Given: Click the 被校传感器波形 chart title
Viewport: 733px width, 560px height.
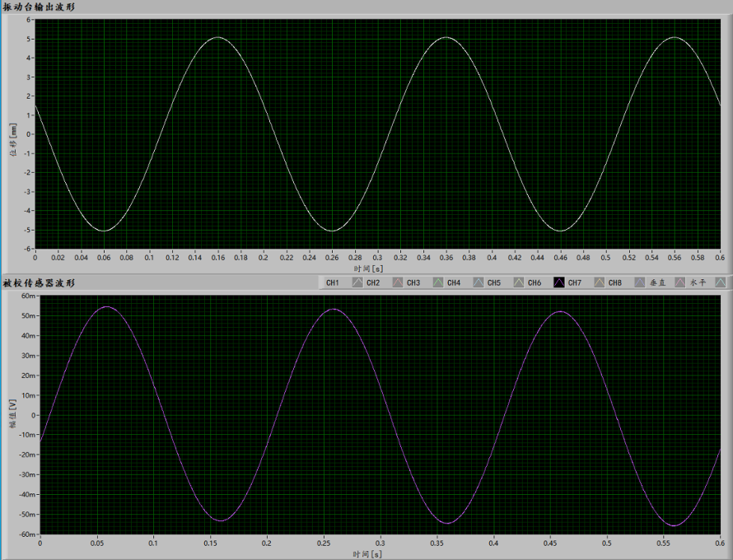Looking at the screenshot, I should pos(39,282).
